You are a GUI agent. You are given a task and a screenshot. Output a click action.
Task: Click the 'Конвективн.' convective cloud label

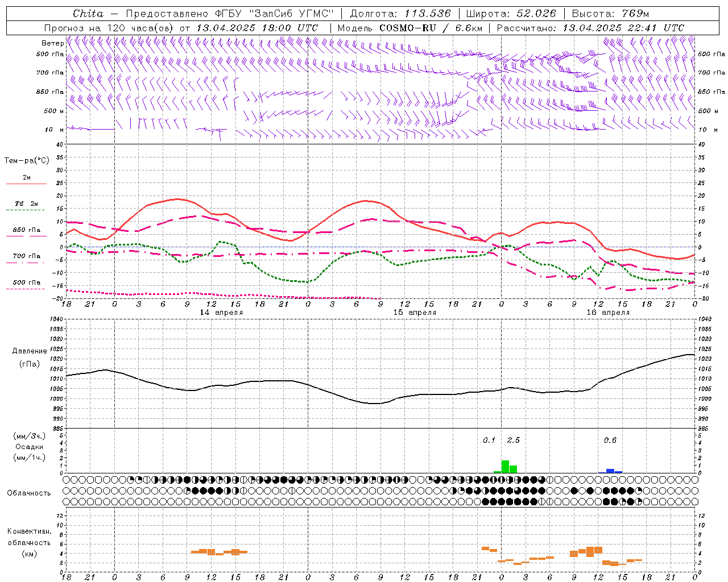coord(30,531)
